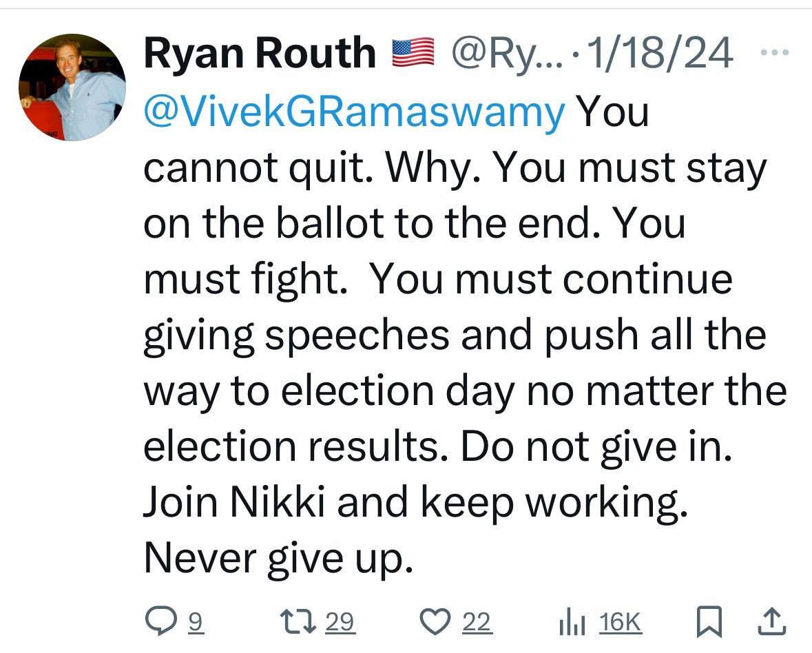
Task: Click the 'Join Nikki and keep working' line
Action: (415, 502)
